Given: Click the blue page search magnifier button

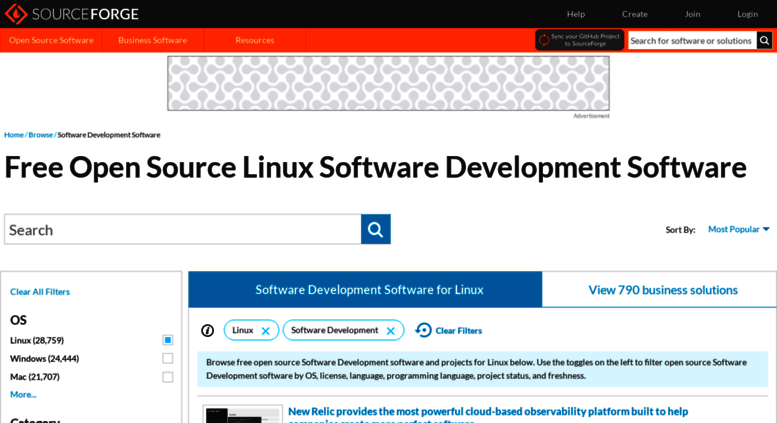Looking at the screenshot, I should 376,229.
